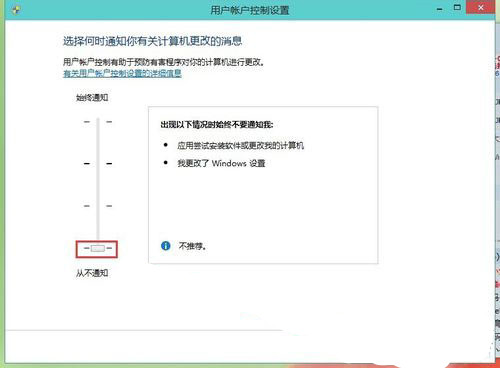Click the slider thumb at 从不通知
500x368 pixels.
coord(98,248)
